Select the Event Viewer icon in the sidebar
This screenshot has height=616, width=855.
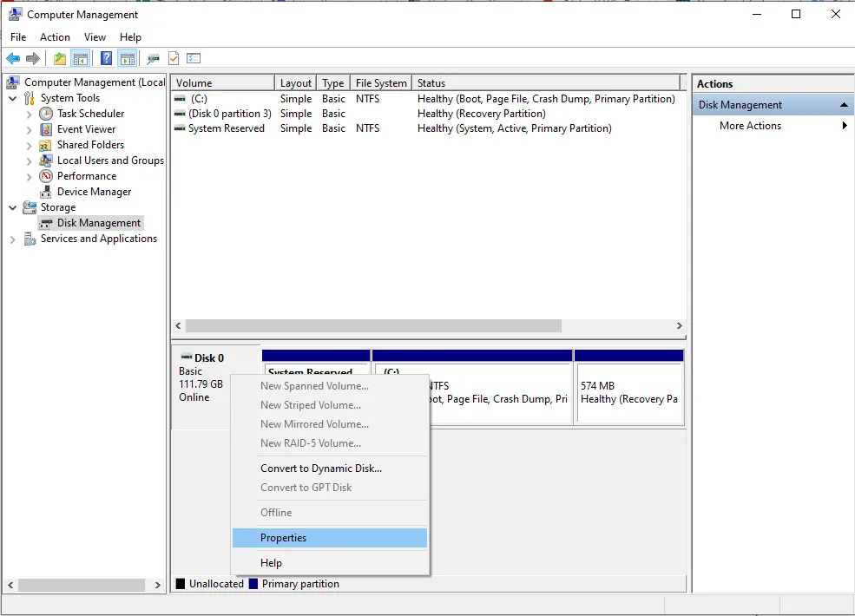pos(45,128)
